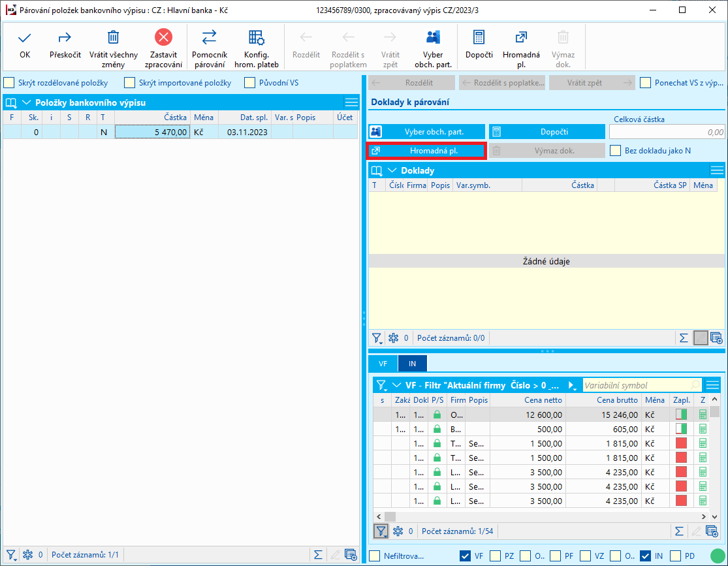728x566 pixels.
Task: Toggle Ponechat VS z výp... checkbox
Action: coord(645,83)
